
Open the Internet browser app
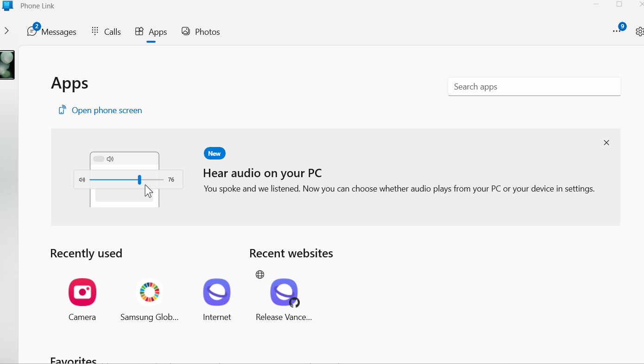217,292
